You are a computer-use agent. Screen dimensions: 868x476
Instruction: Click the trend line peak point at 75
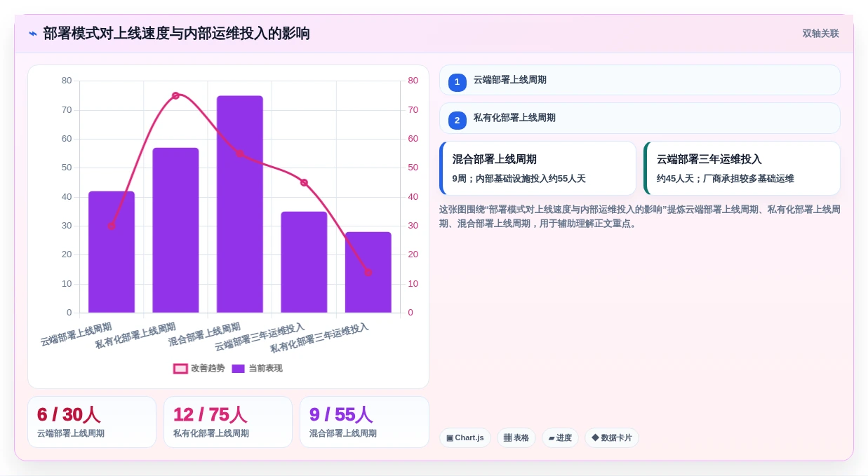coord(175,95)
